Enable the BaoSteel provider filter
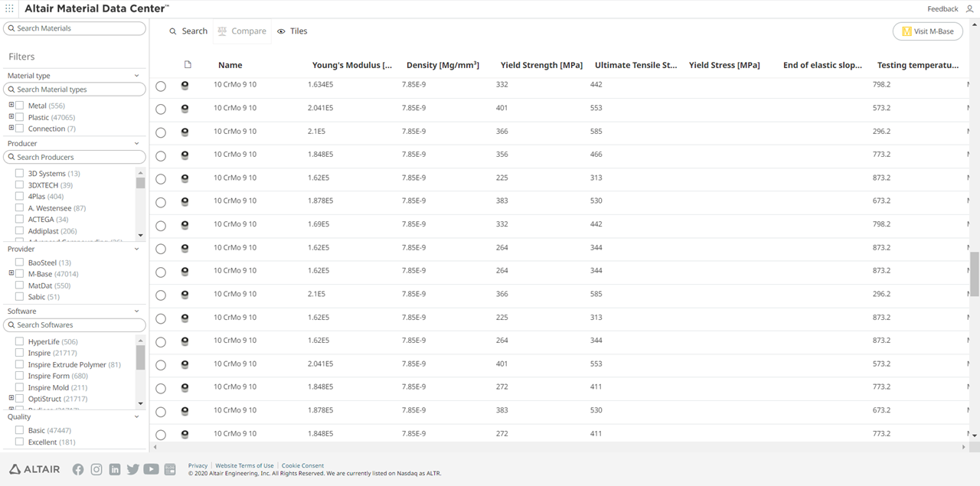 (20, 263)
